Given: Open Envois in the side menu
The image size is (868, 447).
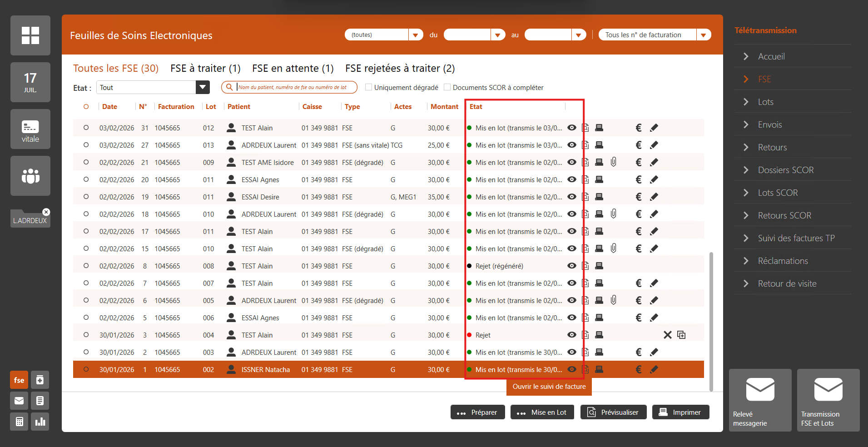Looking at the screenshot, I should point(770,124).
